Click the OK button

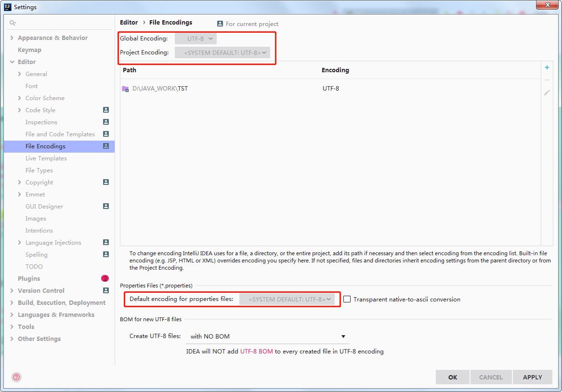[x=452, y=377]
